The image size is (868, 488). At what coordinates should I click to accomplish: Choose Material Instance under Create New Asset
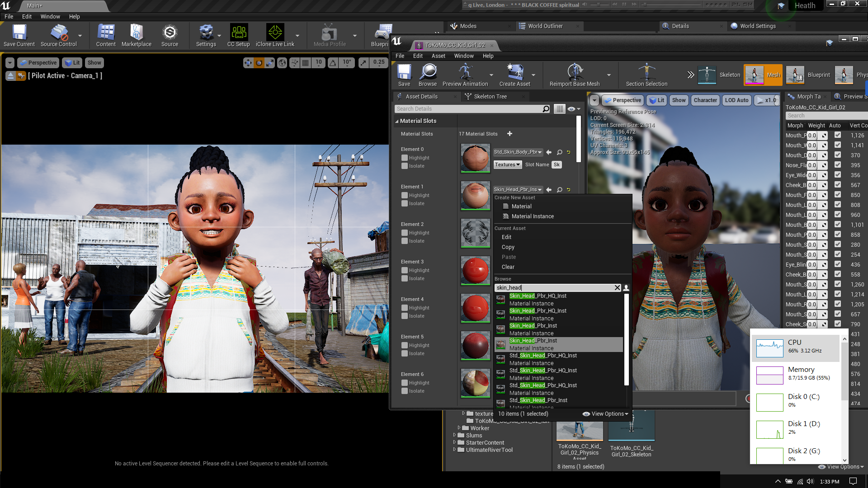533,216
